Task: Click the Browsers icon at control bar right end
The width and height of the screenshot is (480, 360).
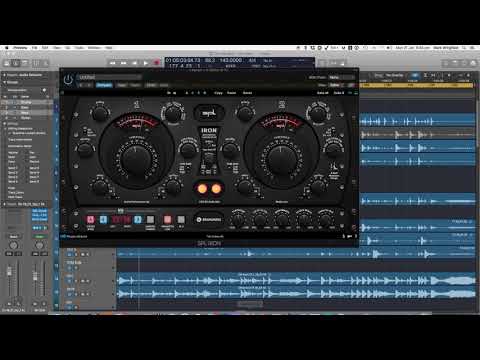Action: click(x=473, y=63)
